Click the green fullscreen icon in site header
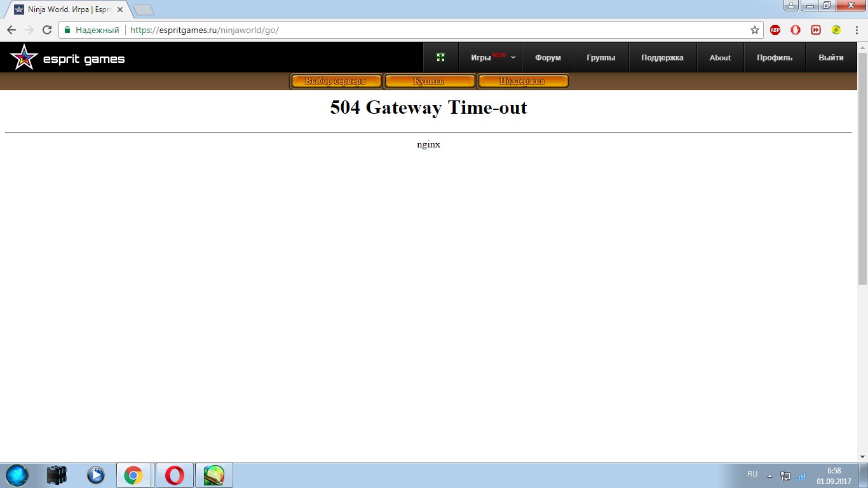 (441, 58)
